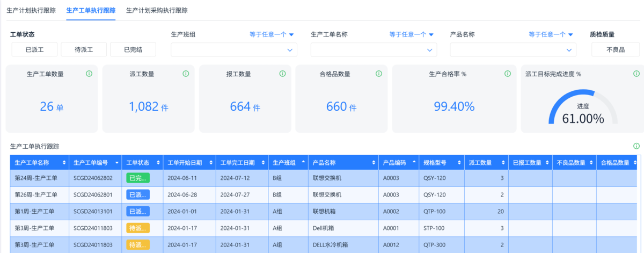Click info icon on 生产工单数量 card

tap(89, 74)
